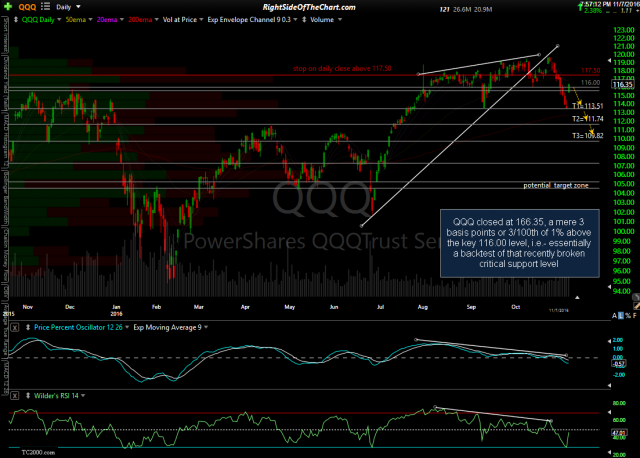Open the Exp Moving Average 9 dropdown
The image size is (640, 458).
(x=206, y=327)
